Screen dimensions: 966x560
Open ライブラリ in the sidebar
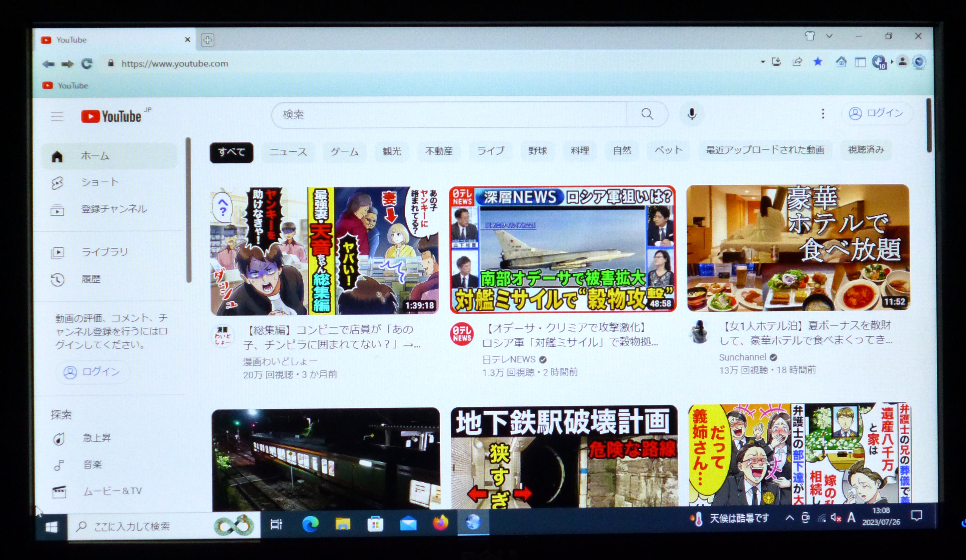(x=109, y=252)
